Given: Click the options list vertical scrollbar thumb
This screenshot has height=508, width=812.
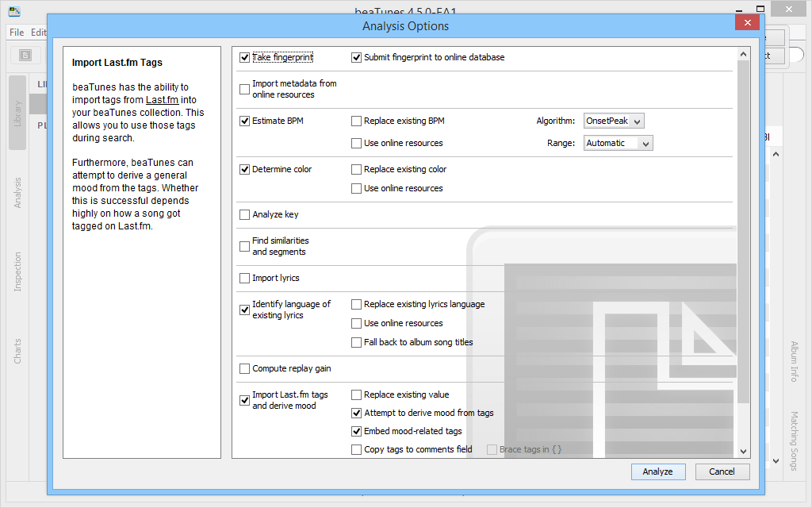Looking at the screenshot, I should [x=743, y=232].
